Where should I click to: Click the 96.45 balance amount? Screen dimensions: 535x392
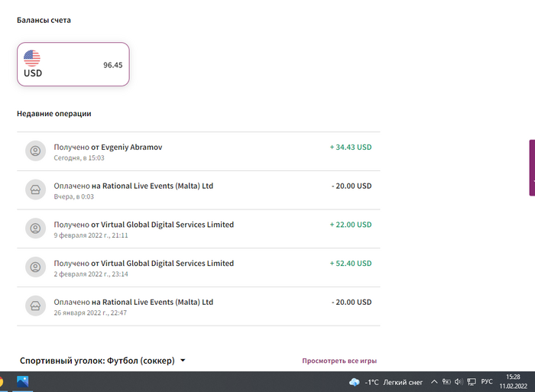113,65
